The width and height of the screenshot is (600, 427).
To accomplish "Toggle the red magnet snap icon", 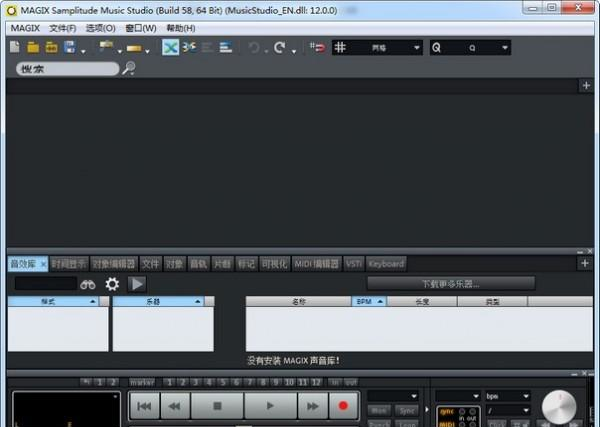I will (317, 47).
